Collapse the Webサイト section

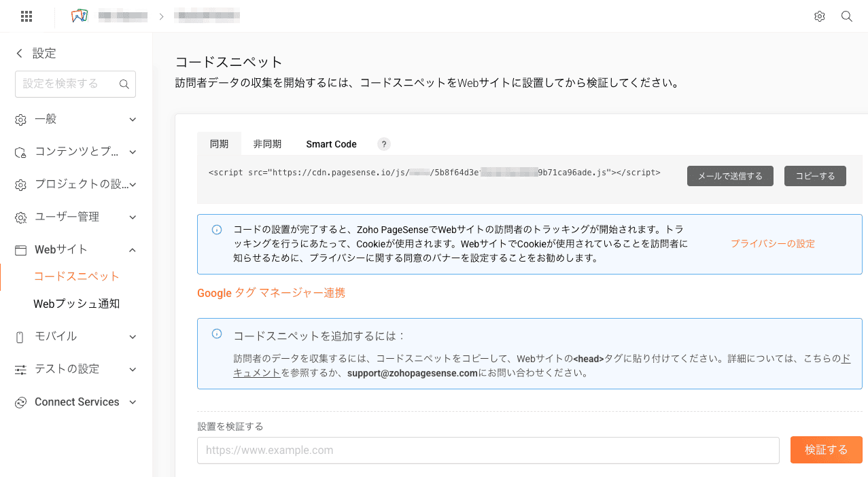click(133, 250)
